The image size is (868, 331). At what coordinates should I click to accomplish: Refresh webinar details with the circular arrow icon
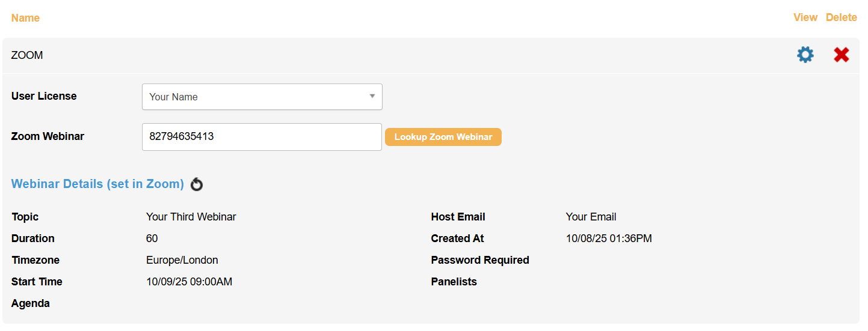[197, 184]
